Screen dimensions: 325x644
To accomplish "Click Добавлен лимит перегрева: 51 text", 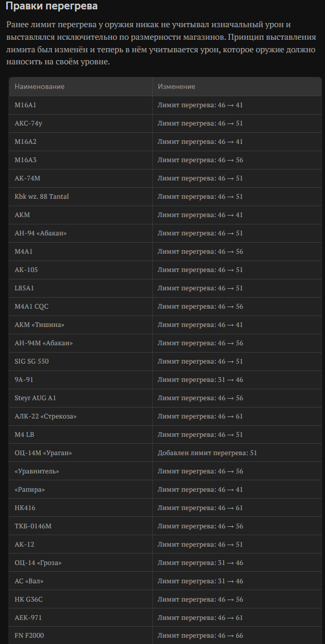I will tap(207, 453).
